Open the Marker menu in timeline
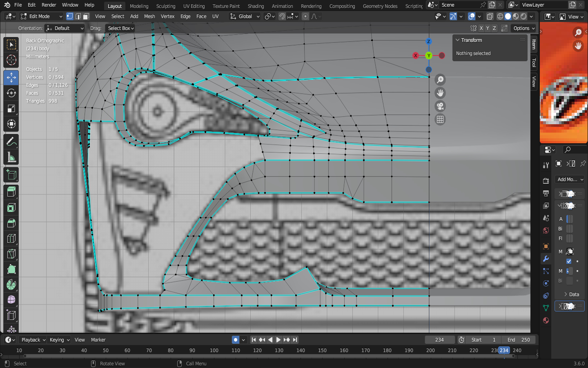This screenshot has width=588, height=368. 98,340
